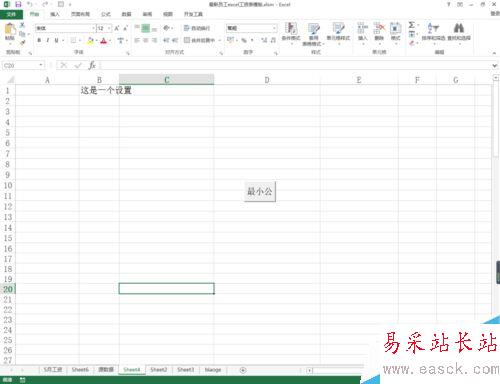Viewport: 500px width, 384px height.
Task: Toggle wrap text for the cell
Action: pyautogui.click(x=197, y=28)
